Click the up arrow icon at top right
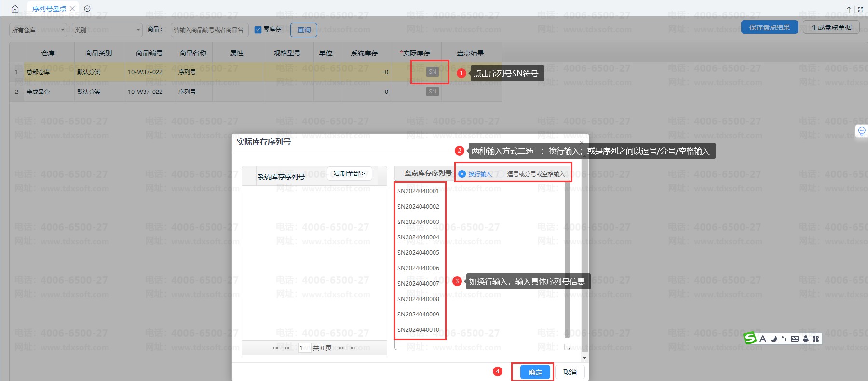The height and width of the screenshot is (381, 868). coord(849,9)
